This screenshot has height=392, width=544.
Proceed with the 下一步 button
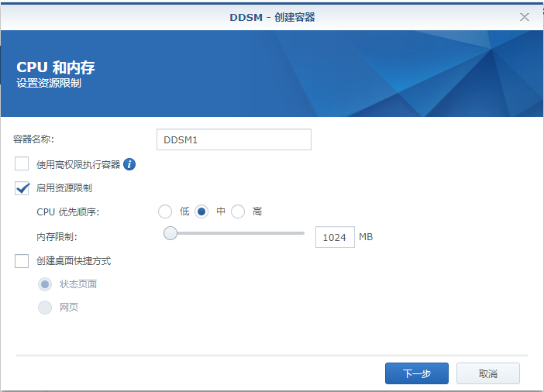click(x=416, y=373)
